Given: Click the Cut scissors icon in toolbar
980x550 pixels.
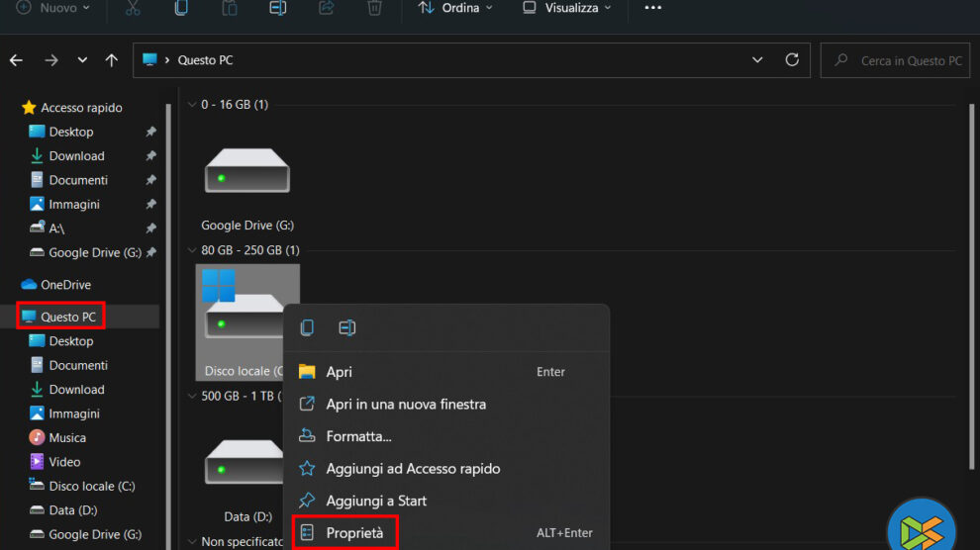Looking at the screenshot, I should pos(133,8).
